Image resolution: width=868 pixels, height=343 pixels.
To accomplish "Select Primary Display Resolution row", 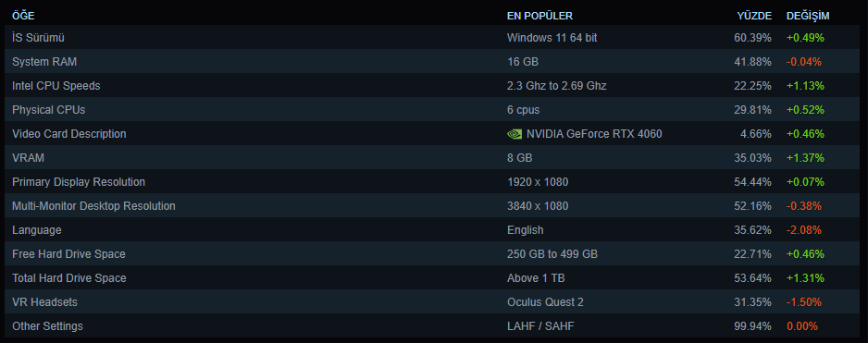I will tap(433, 181).
